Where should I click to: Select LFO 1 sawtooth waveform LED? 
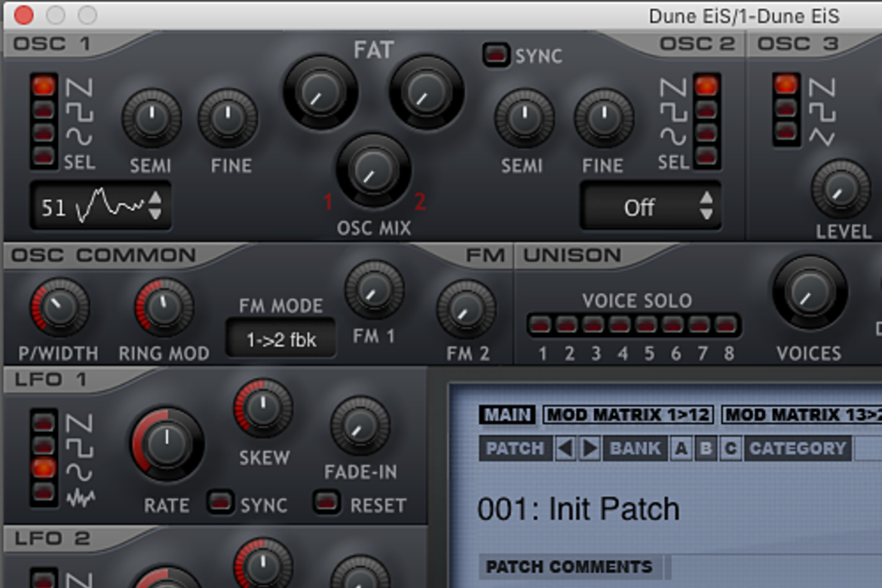click(x=44, y=421)
